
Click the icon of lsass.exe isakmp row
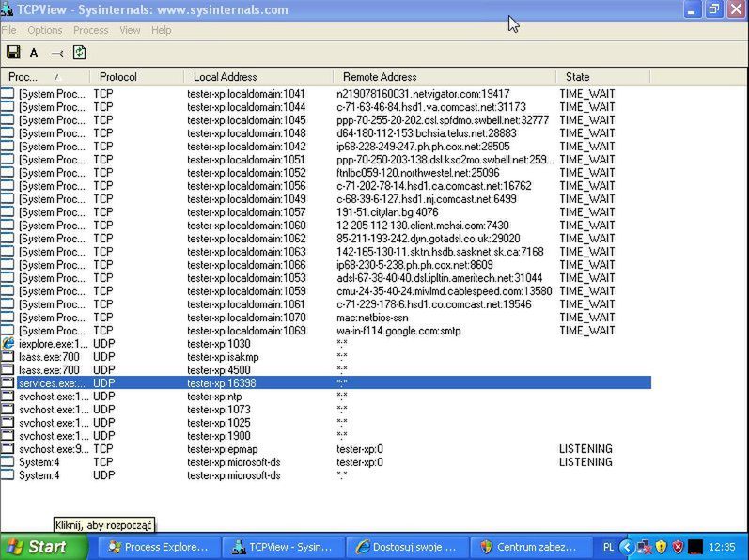click(8, 357)
